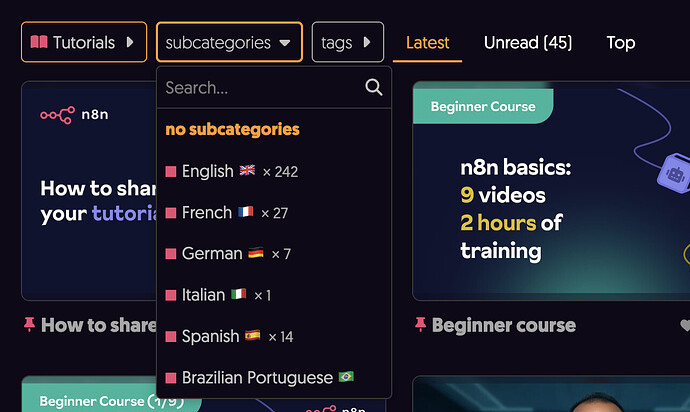Switch to the Latest tab
The image size is (690, 412).
coord(427,43)
